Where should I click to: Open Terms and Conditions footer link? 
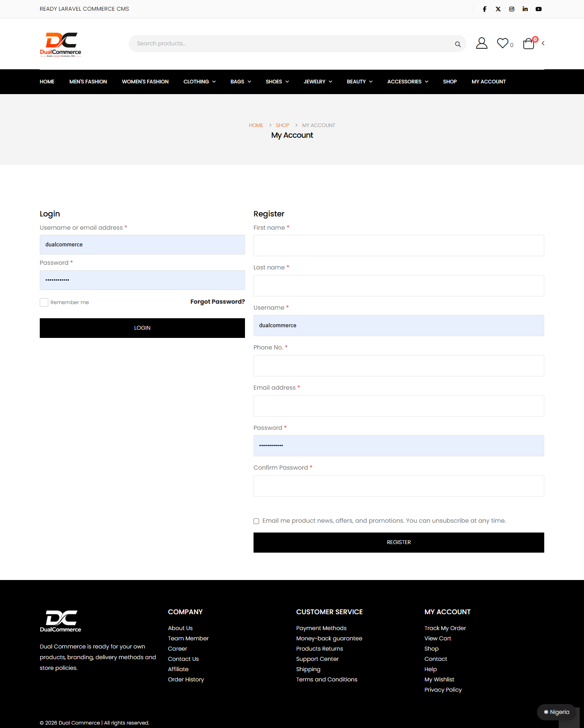(327, 679)
